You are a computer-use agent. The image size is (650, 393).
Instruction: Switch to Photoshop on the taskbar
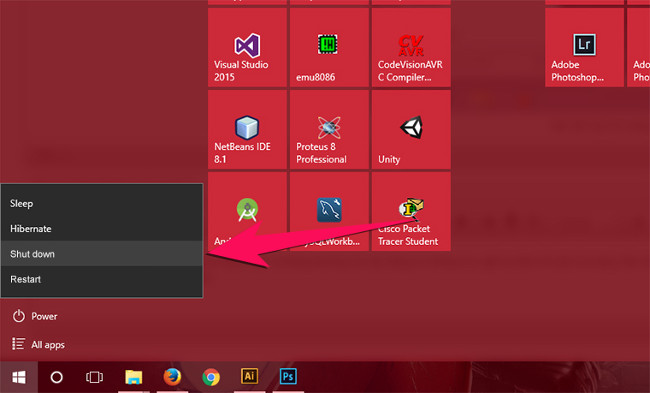tap(288, 376)
